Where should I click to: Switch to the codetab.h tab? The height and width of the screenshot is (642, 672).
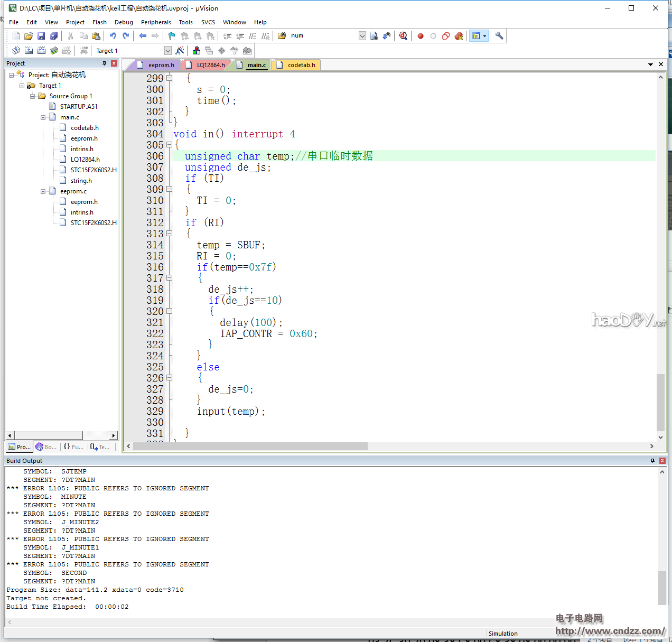point(301,65)
